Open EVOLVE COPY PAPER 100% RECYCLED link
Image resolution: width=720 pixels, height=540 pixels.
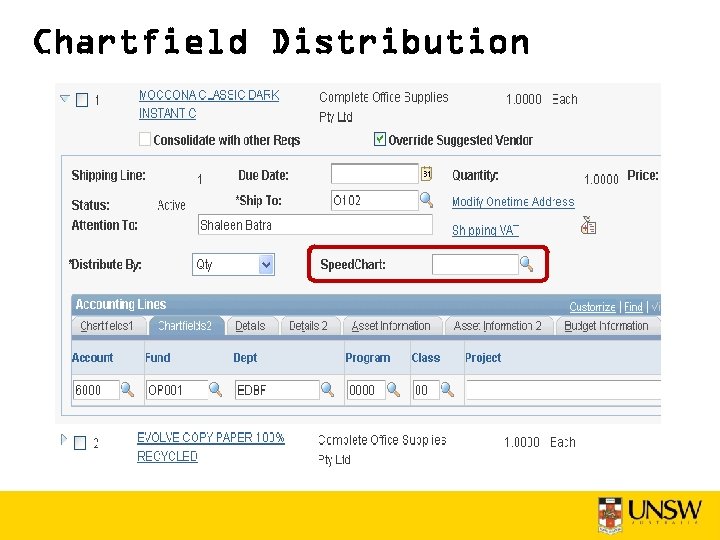211,447
